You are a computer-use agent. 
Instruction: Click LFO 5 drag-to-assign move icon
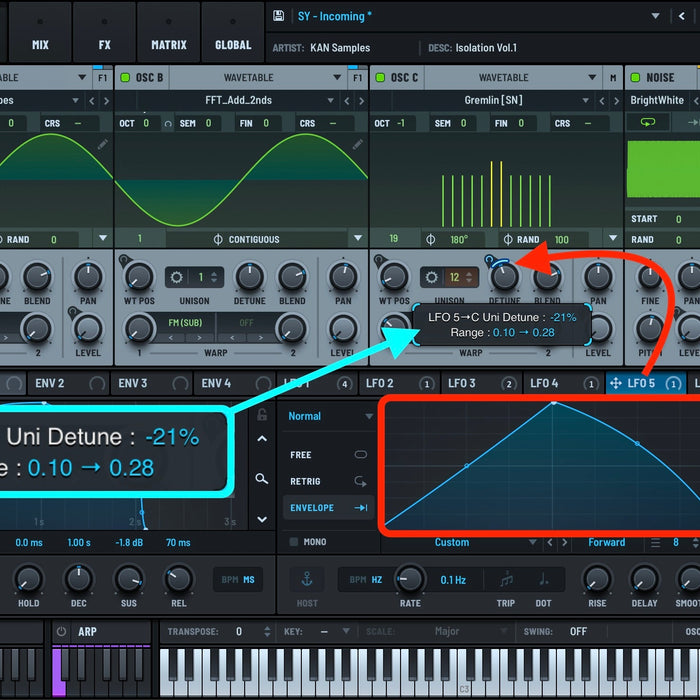tap(616, 383)
